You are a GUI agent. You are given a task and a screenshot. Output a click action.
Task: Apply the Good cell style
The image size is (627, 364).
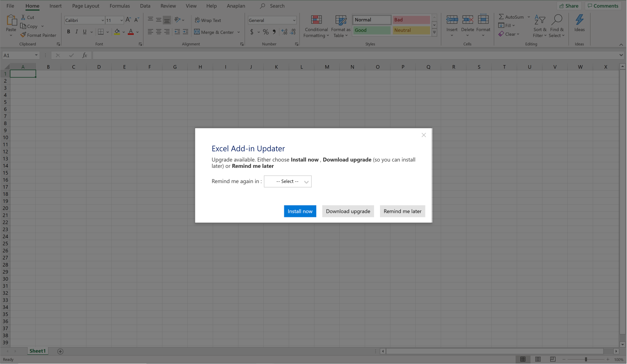coord(371,30)
